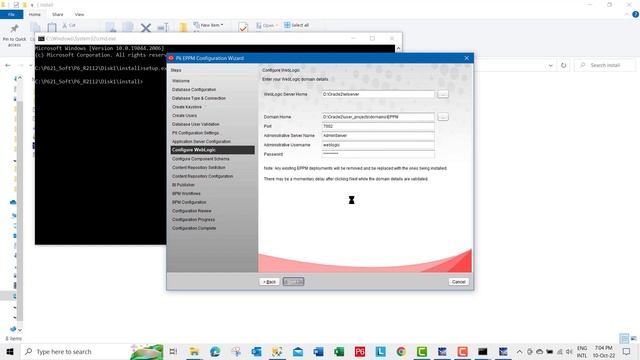Switch Explorer to the details view icon
Image resolution: width=640 pixels, height=360 pixels.
click(624, 338)
